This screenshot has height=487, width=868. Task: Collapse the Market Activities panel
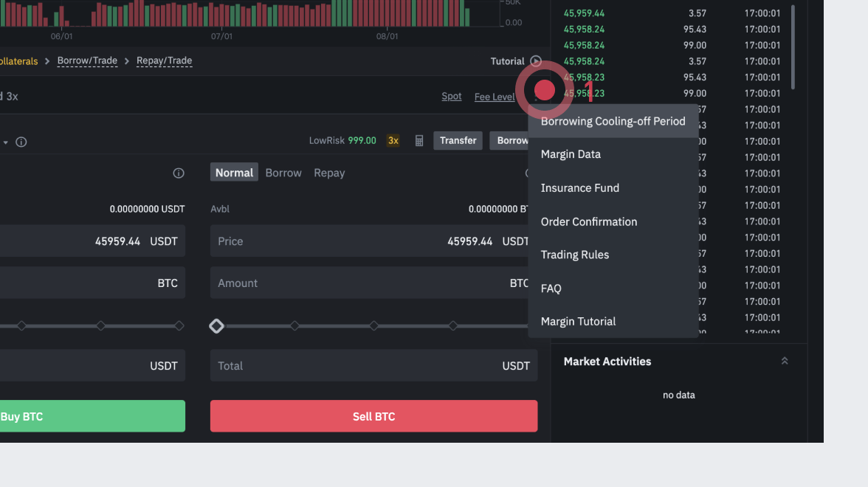click(x=785, y=361)
